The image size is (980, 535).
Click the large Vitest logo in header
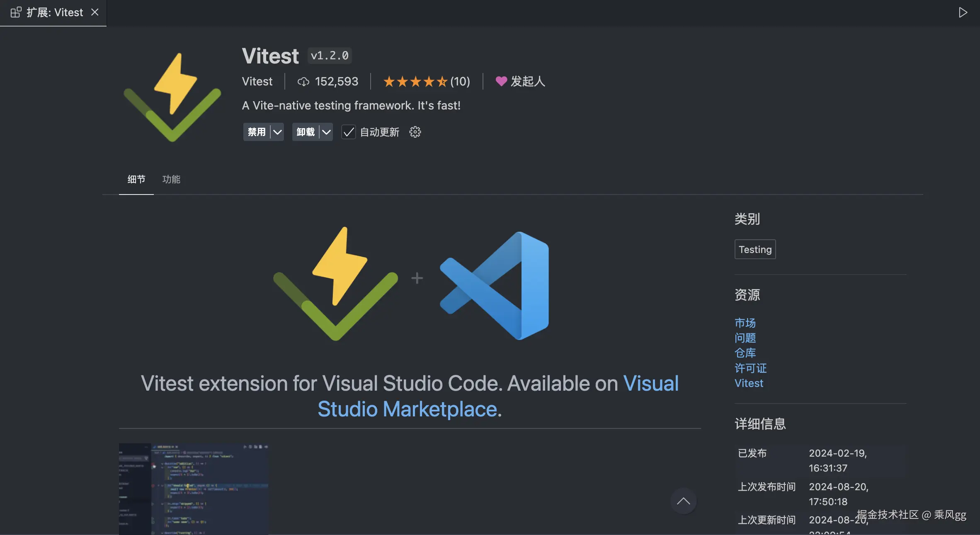pyautogui.click(x=172, y=97)
